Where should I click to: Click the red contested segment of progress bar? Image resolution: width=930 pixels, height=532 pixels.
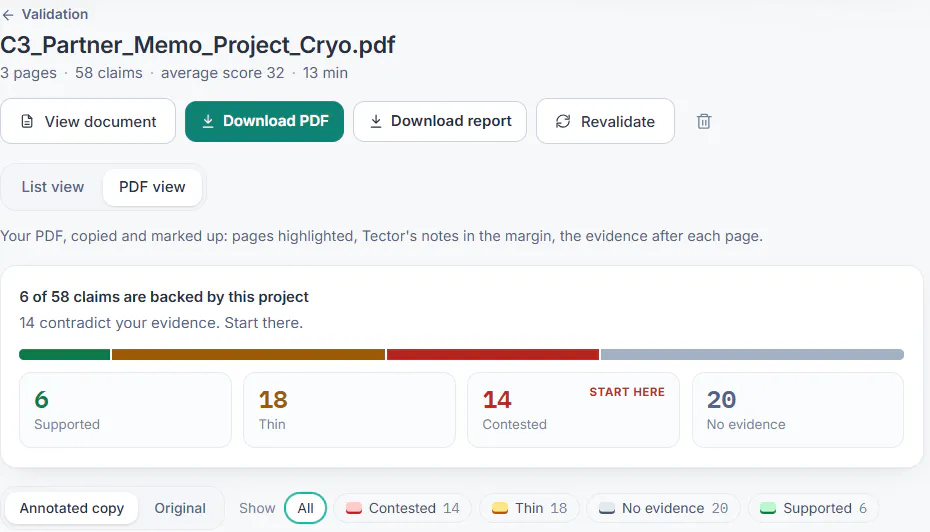(x=493, y=355)
